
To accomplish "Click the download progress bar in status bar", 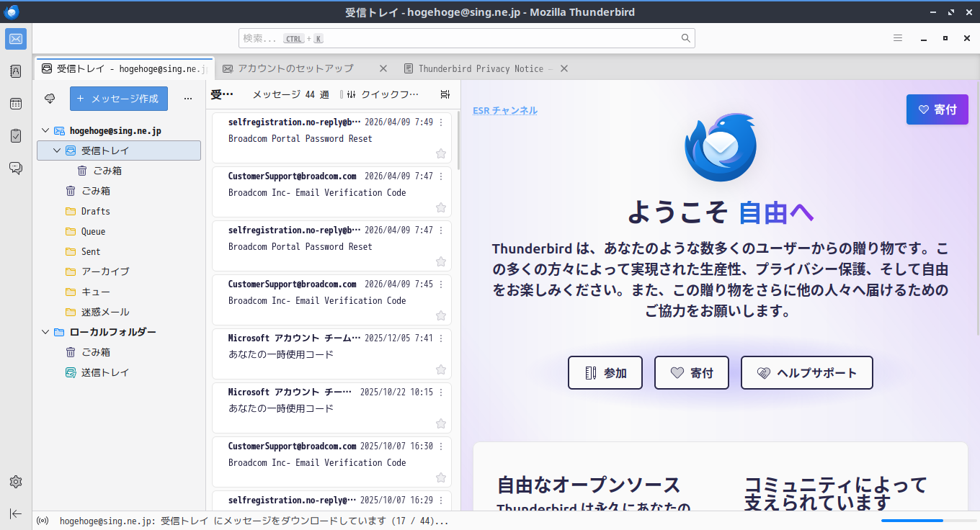I will click(928, 521).
